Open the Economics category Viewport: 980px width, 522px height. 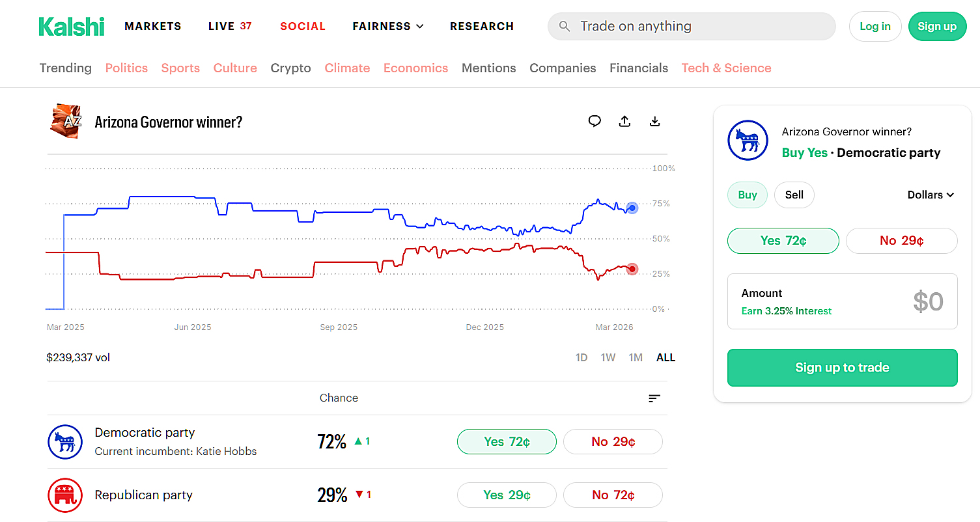[x=415, y=68]
